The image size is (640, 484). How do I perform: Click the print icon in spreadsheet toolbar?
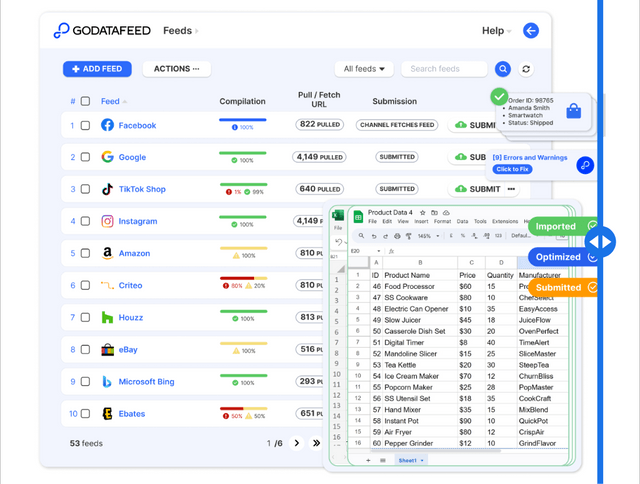pos(397,236)
